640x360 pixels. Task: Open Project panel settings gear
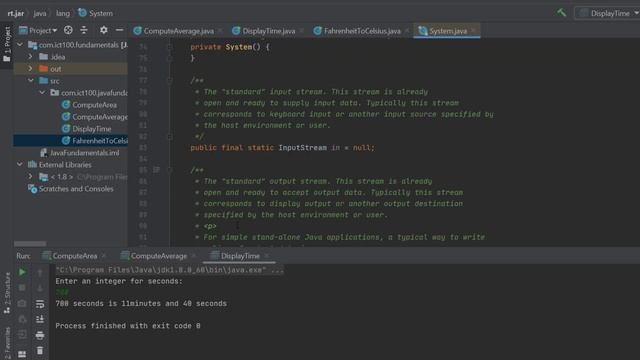click(x=104, y=30)
